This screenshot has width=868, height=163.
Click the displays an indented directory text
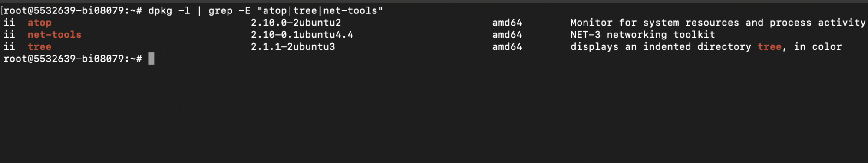[660, 47]
